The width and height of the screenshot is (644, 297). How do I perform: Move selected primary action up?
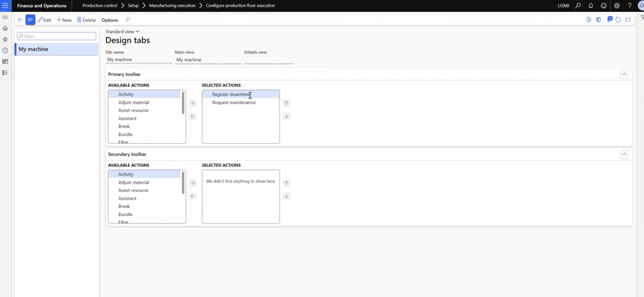coord(286,103)
